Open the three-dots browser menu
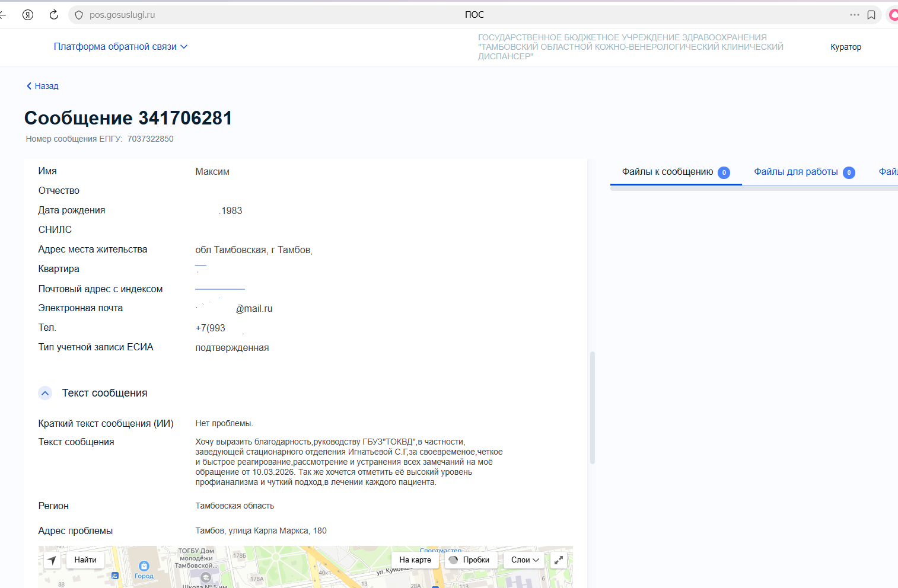898x588 pixels. (854, 15)
